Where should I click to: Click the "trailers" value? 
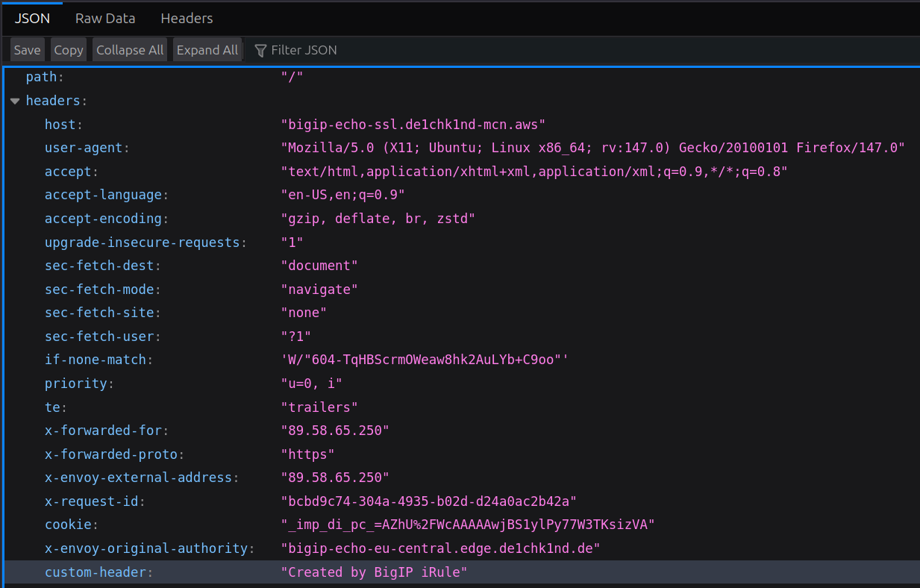[x=319, y=407]
